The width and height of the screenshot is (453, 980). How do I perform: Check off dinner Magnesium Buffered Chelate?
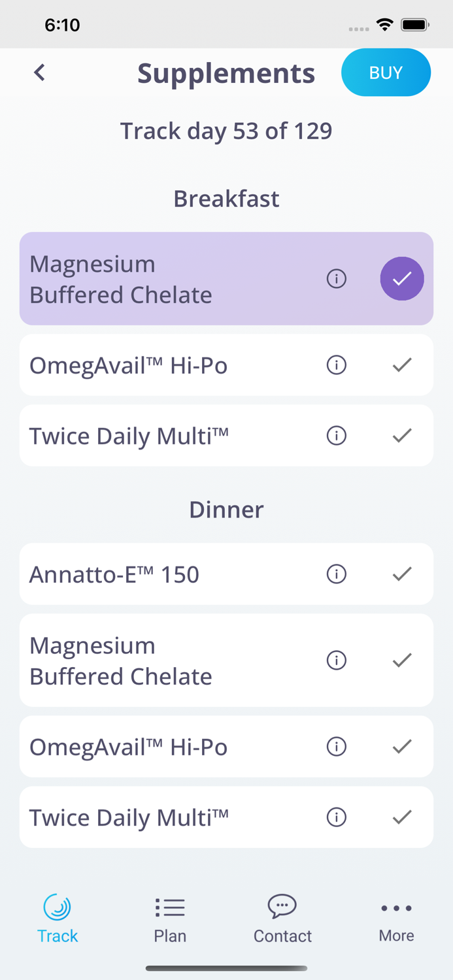[x=402, y=661]
